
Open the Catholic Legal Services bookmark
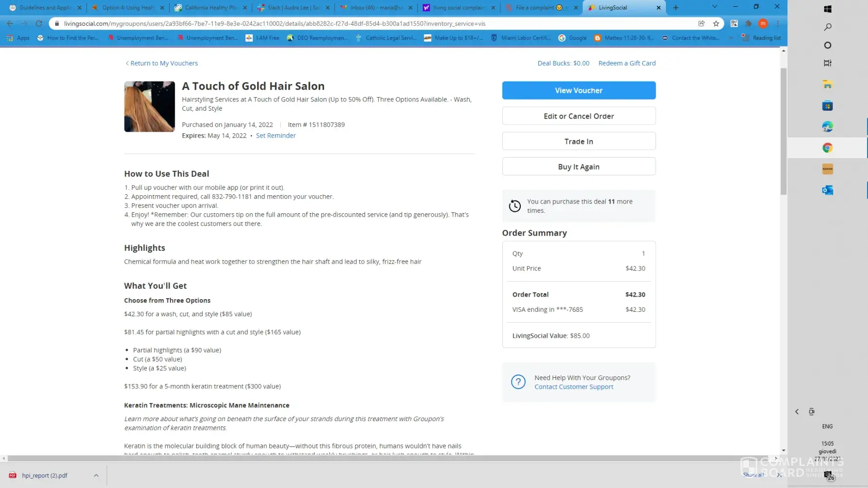point(386,38)
